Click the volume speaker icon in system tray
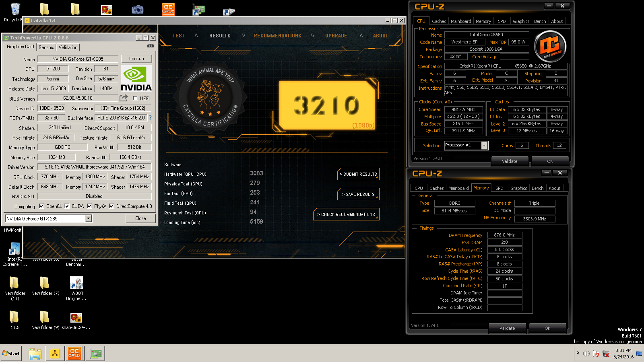This screenshot has width=644, height=362. pos(586,354)
